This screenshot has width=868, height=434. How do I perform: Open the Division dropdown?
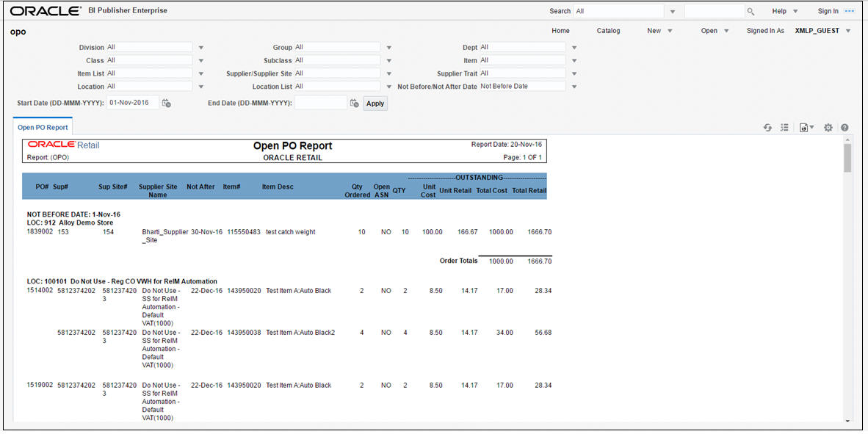click(x=200, y=46)
